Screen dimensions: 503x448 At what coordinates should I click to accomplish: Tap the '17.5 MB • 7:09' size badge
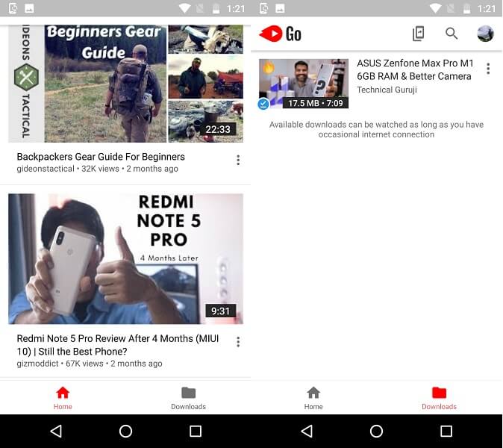316,103
